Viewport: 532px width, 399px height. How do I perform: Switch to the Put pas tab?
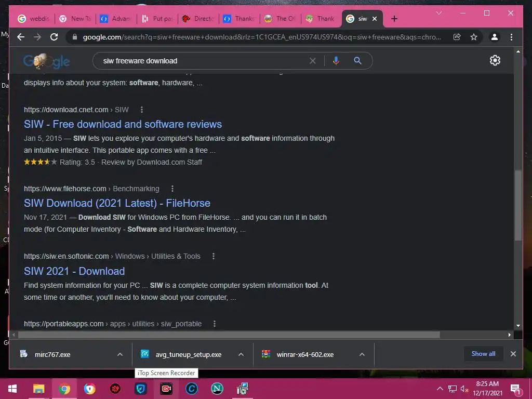157,19
